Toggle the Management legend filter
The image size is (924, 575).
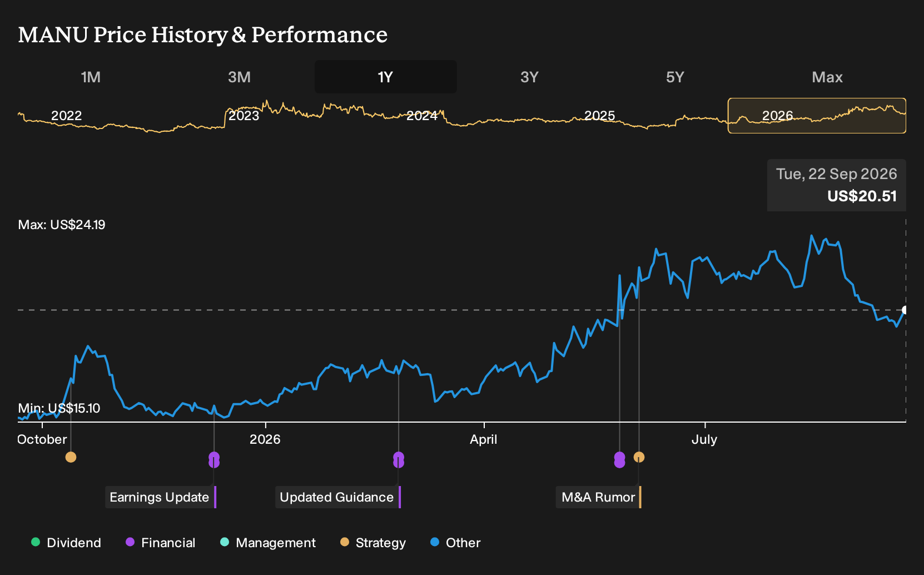tap(268, 543)
